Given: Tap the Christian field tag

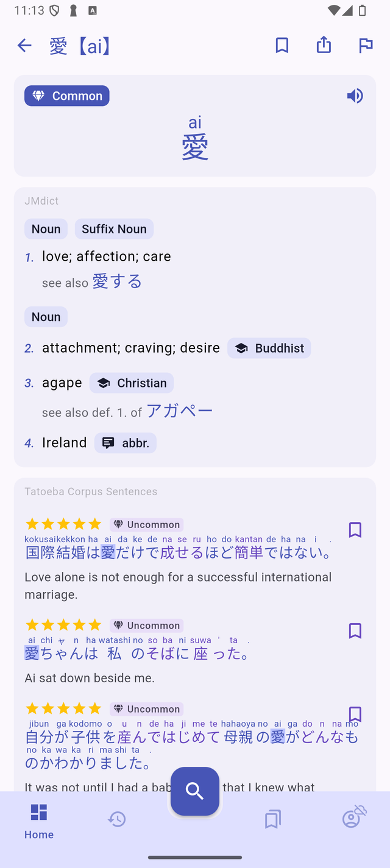Looking at the screenshot, I should (x=132, y=383).
